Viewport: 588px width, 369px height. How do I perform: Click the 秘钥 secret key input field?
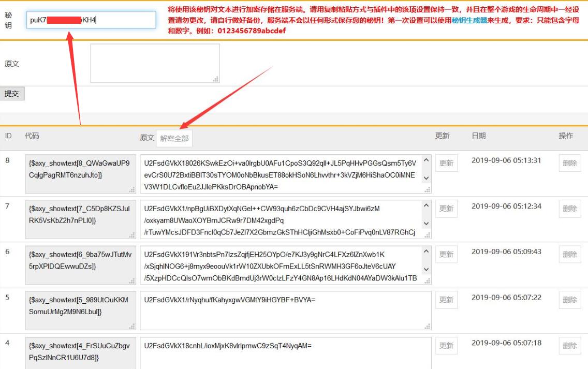pyautogui.click(x=91, y=20)
